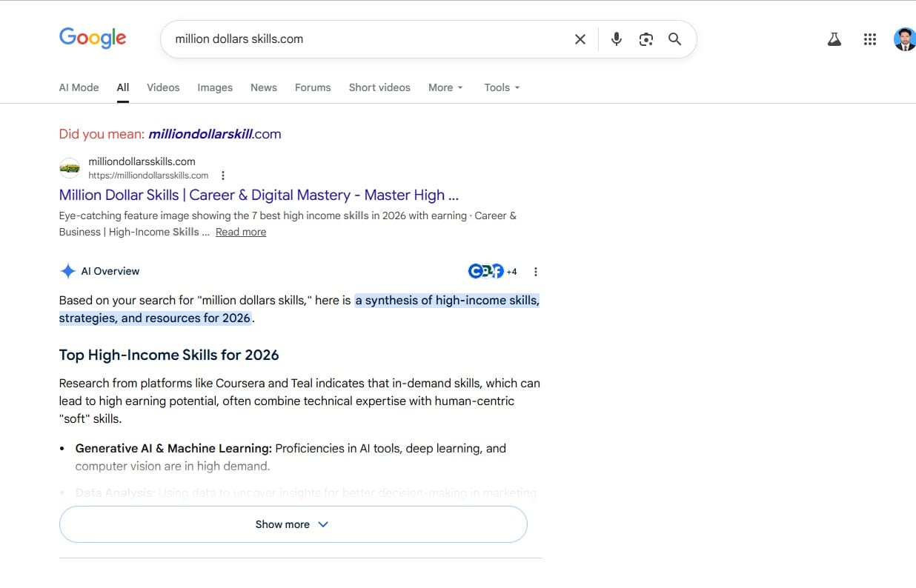The width and height of the screenshot is (916, 588).
Task: Switch to the News tab
Action: click(x=264, y=87)
